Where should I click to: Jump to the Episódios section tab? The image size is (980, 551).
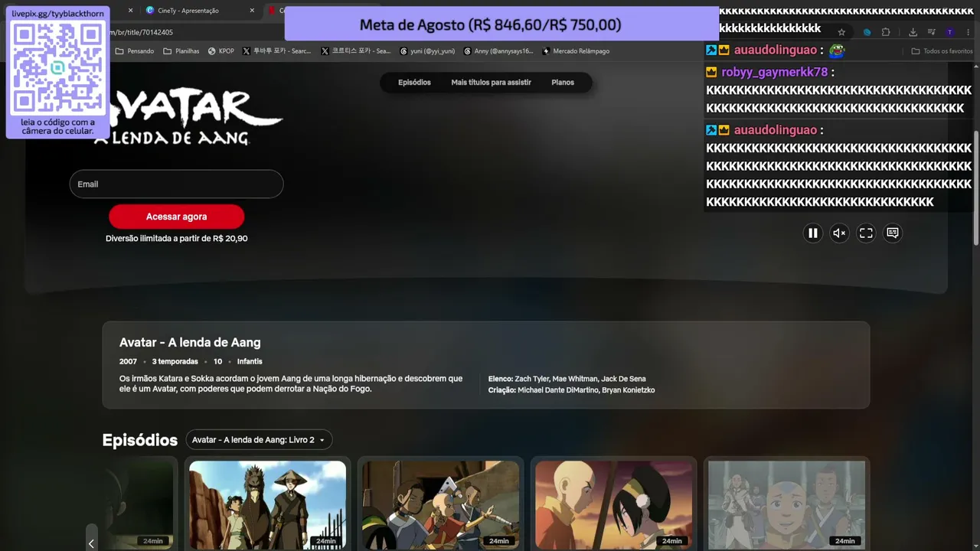click(x=414, y=83)
